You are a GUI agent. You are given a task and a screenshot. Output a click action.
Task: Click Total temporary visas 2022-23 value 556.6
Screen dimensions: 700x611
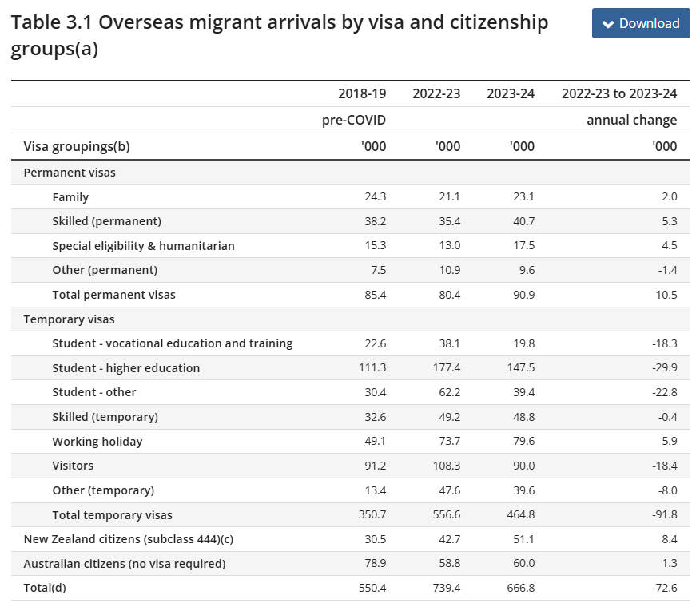pyautogui.click(x=447, y=514)
